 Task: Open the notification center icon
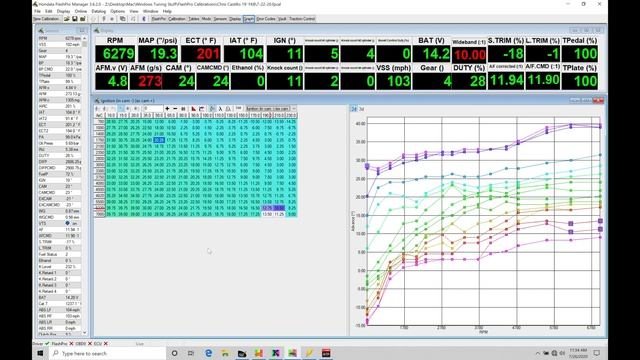coord(596,353)
